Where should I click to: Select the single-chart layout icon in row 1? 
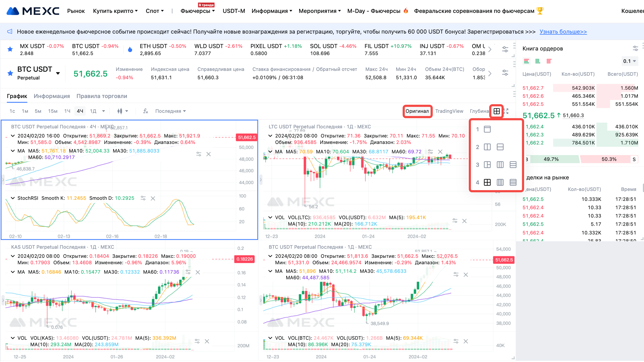click(x=487, y=129)
